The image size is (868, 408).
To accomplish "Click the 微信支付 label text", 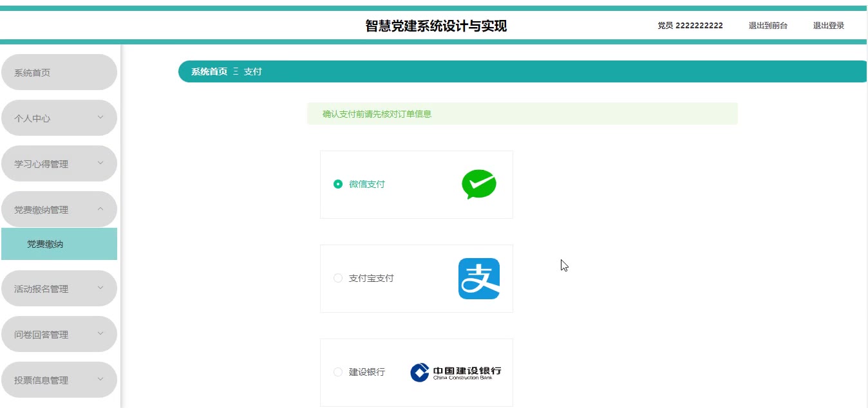I will click(x=367, y=184).
